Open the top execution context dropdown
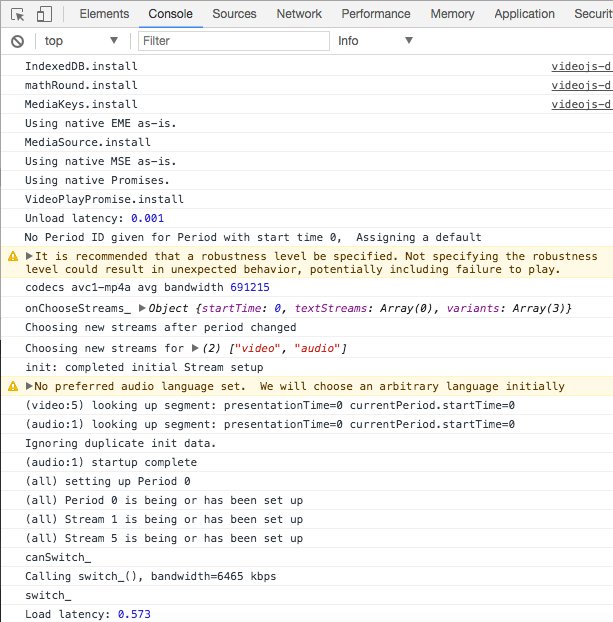This screenshot has height=622, width=613. click(81, 41)
